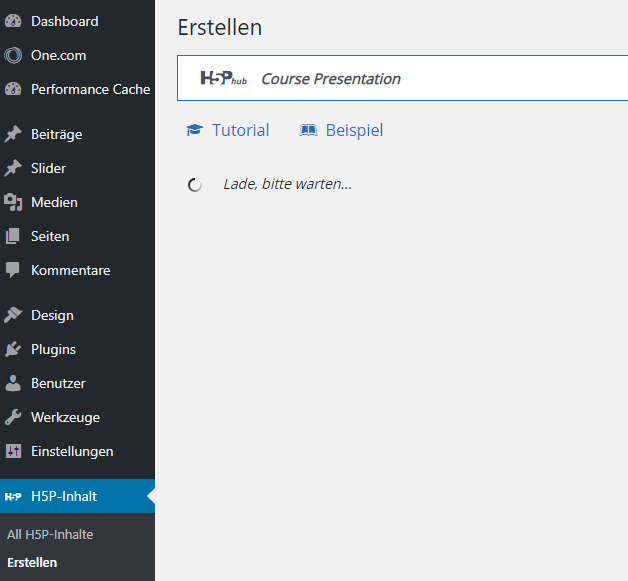Go to Performance Cache

point(77,89)
